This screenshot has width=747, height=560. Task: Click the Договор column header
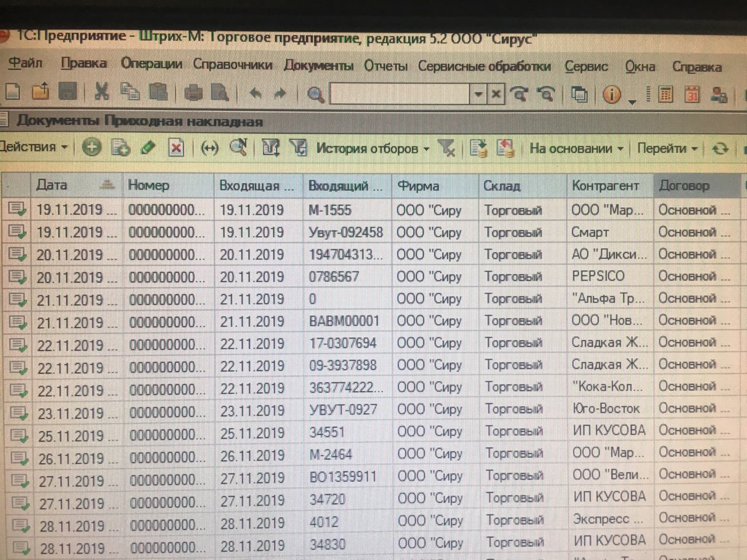pos(698,186)
